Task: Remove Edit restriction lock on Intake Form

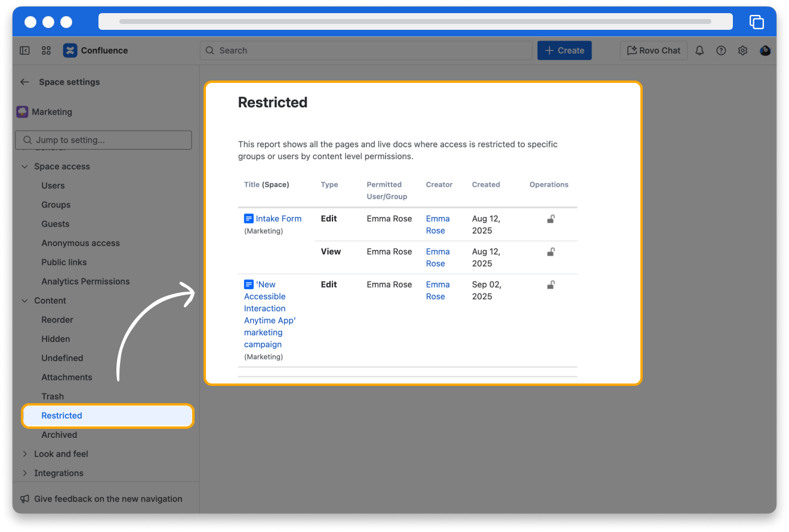Action: pyautogui.click(x=551, y=219)
